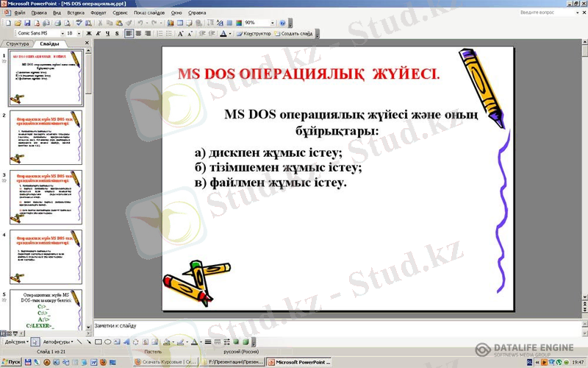Viewport: 588px width, 368px height.
Task: Click the Bulleted list icon
Action: [169, 33]
